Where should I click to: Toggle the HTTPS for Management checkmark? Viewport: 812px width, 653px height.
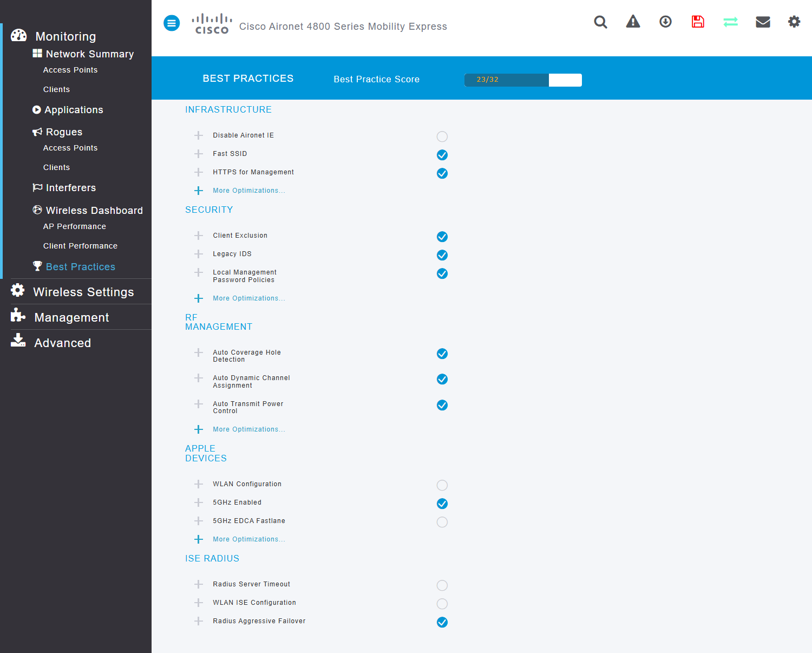442,173
